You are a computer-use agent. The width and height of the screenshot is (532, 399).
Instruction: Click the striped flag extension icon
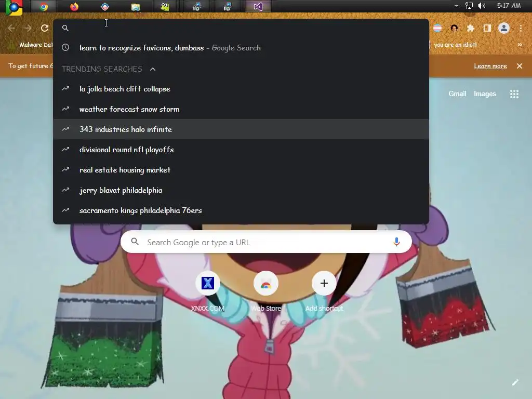point(437,28)
